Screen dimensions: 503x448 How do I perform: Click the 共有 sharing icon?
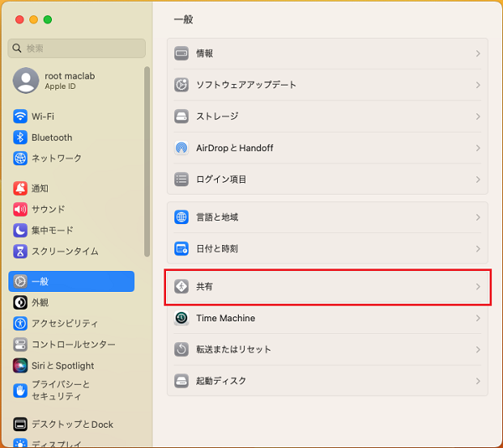181,286
